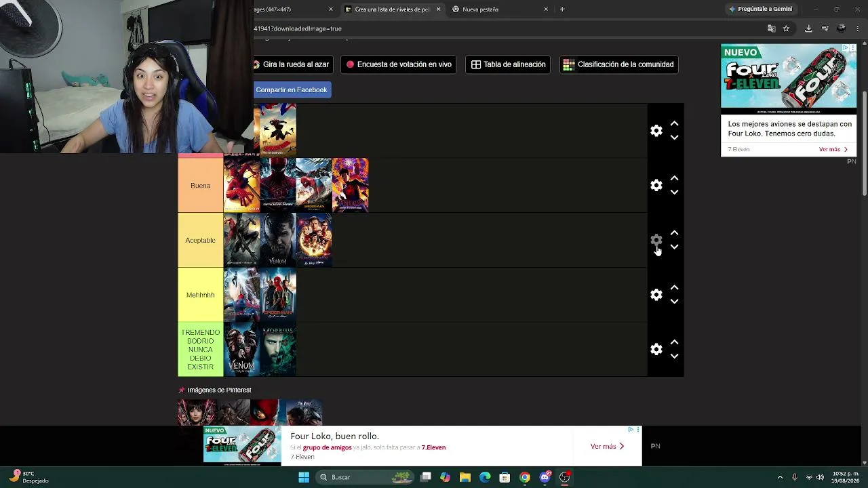The width and height of the screenshot is (868, 488).
Task: Close the Nueva pestaña tab
Action: coord(546,9)
